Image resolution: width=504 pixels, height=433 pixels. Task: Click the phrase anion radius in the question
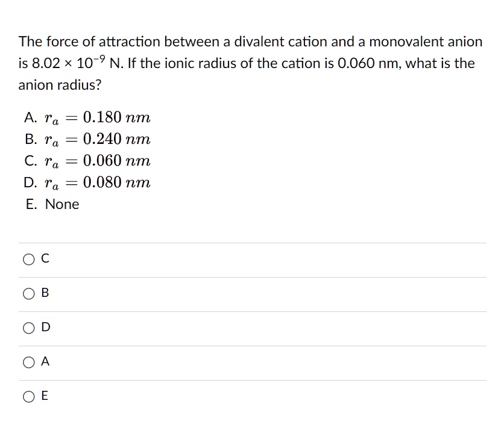[x=57, y=85]
